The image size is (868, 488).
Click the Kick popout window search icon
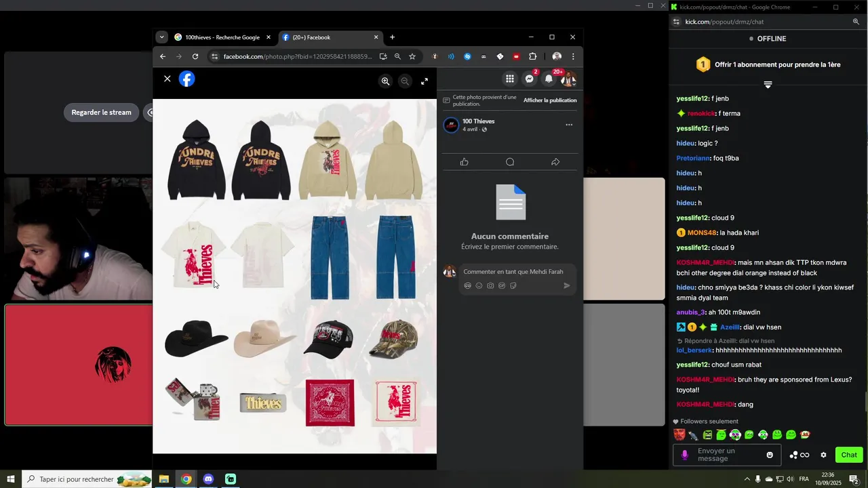point(856,22)
